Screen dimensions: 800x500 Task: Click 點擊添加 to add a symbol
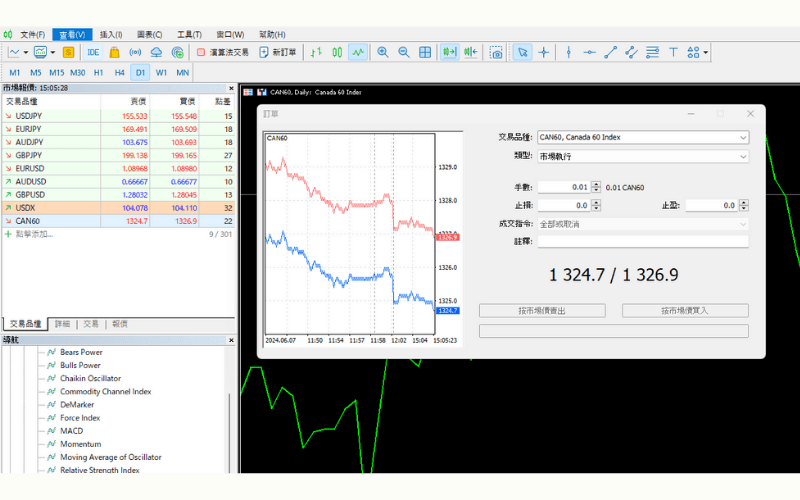(x=34, y=234)
